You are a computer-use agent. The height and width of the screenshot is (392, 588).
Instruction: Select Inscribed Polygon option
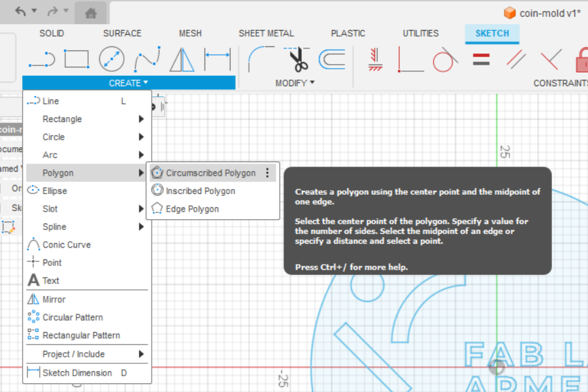click(x=199, y=190)
